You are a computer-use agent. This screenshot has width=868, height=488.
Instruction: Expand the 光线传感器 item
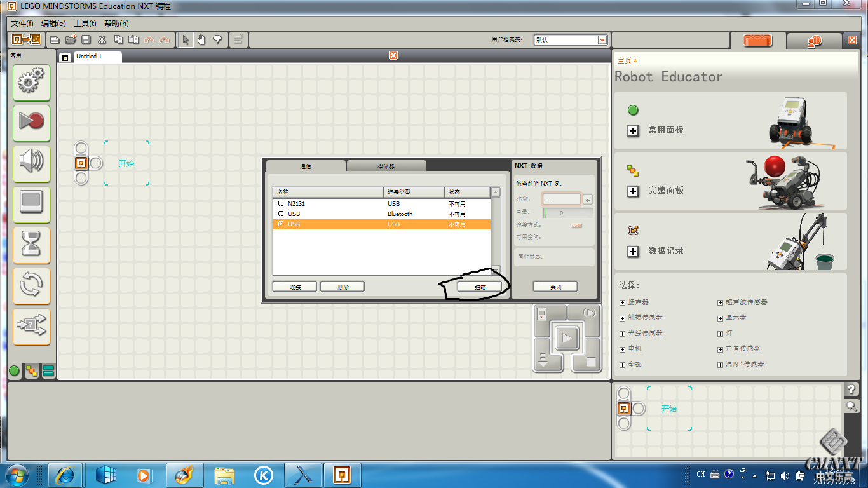pos(622,334)
